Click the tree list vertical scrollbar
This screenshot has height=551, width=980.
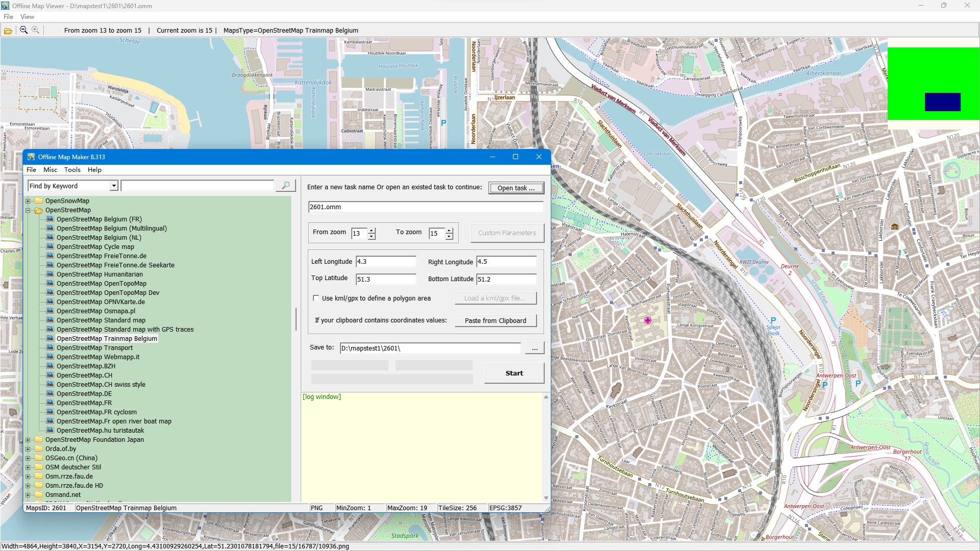pyautogui.click(x=296, y=319)
